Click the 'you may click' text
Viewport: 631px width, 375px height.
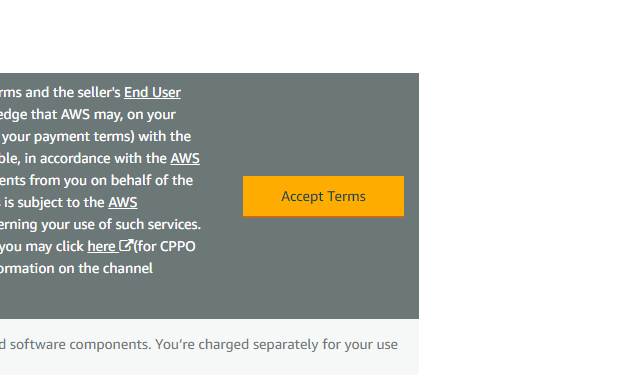[x=42, y=246]
